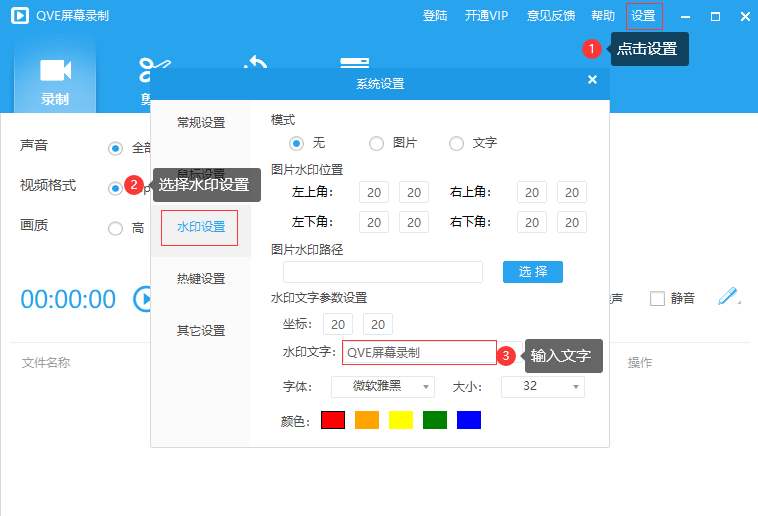Open the 字体 font dropdown

pyautogui.click(x=383, y=386)
